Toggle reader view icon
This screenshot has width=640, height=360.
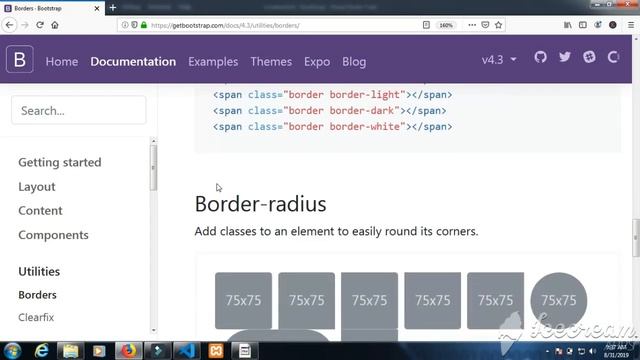pyautogui.click(x=426, y=25)
